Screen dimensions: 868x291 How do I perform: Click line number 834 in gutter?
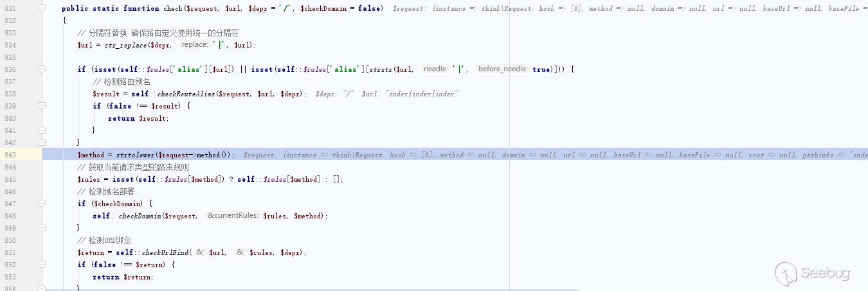[x=10, y=45]
